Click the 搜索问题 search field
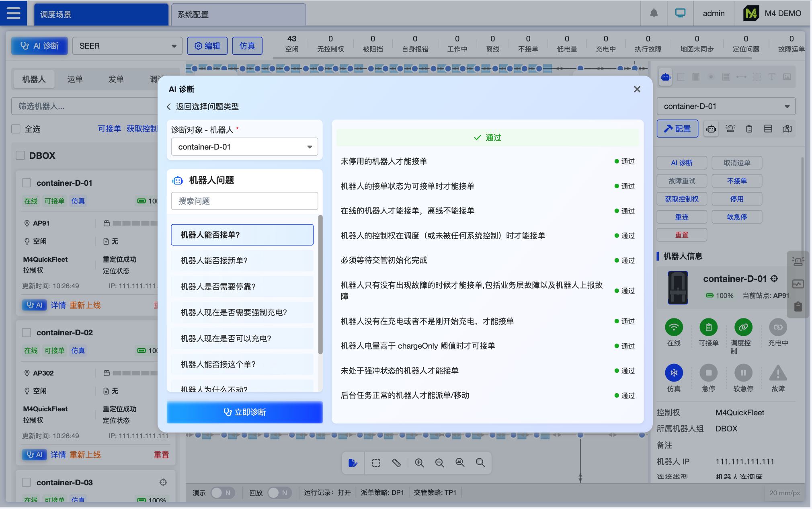This screenshot has height=509, width=812. click(244, 201)
